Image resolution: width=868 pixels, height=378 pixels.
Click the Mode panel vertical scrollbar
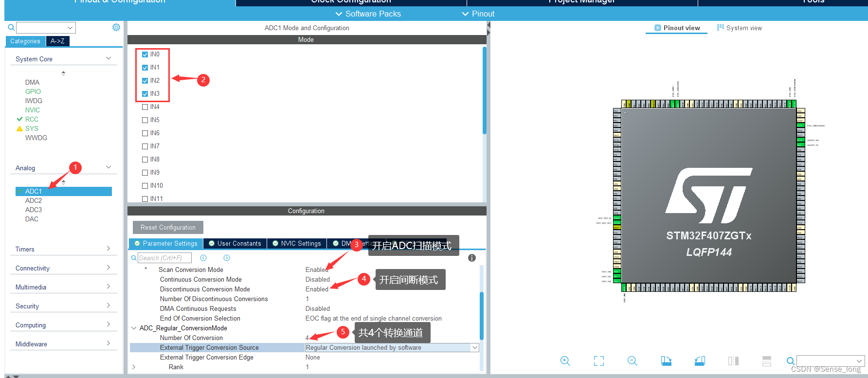(x=484, y=90)
